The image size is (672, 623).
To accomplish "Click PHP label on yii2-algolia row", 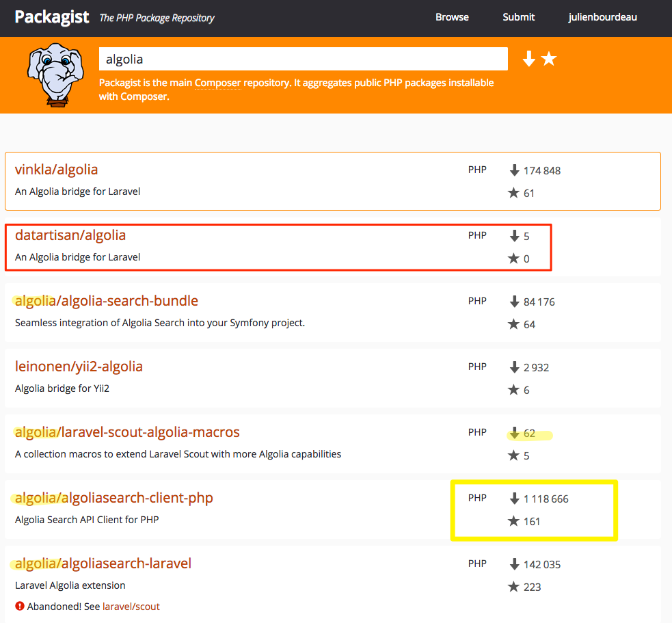I will pos(477,367).
